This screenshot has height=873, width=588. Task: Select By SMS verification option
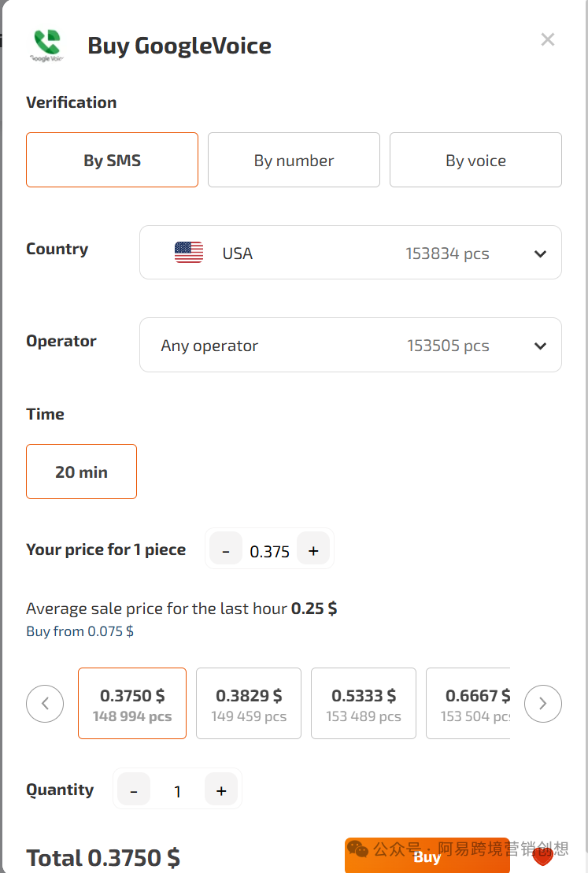(112, 160)
